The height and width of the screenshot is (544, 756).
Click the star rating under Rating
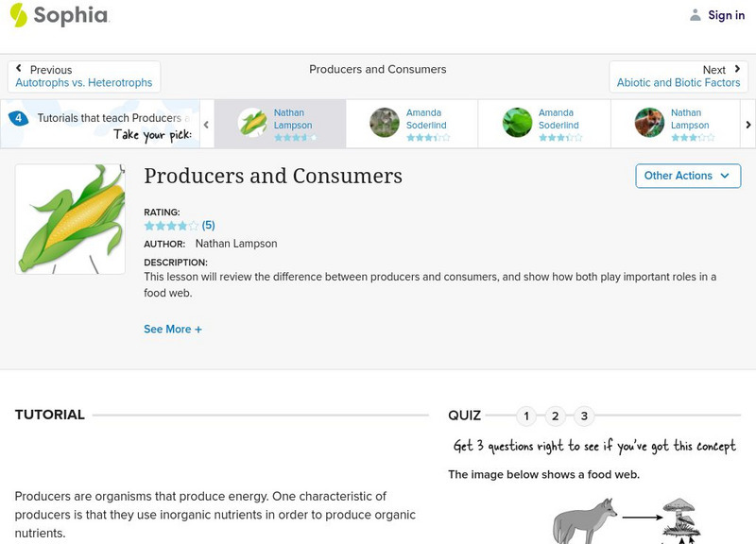click(x=171, y=226)
